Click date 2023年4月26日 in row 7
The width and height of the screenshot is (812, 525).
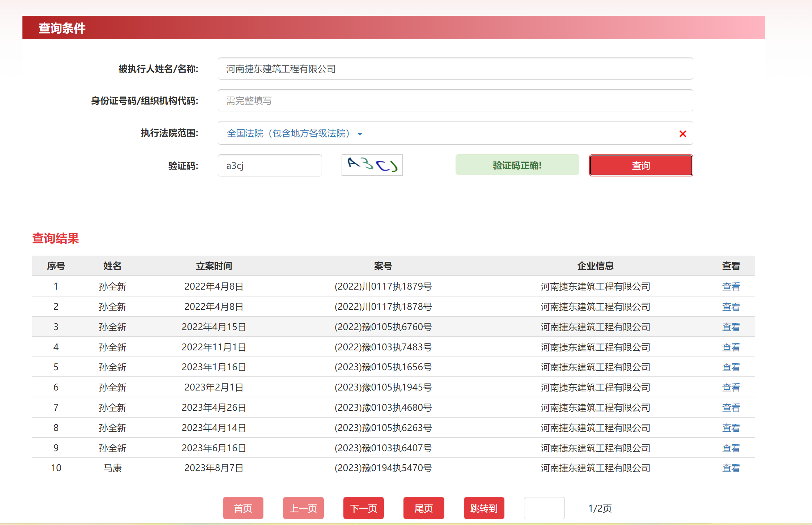click(214, 408)
